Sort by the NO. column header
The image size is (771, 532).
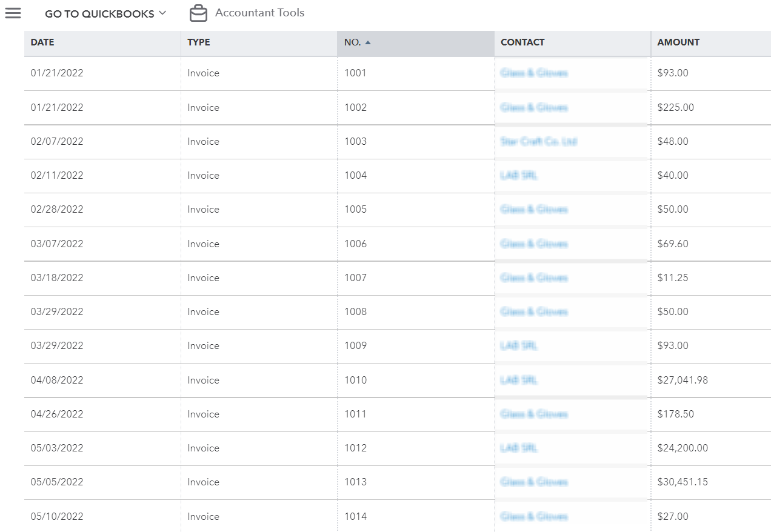pyautogui.click(x=416, y=42)
